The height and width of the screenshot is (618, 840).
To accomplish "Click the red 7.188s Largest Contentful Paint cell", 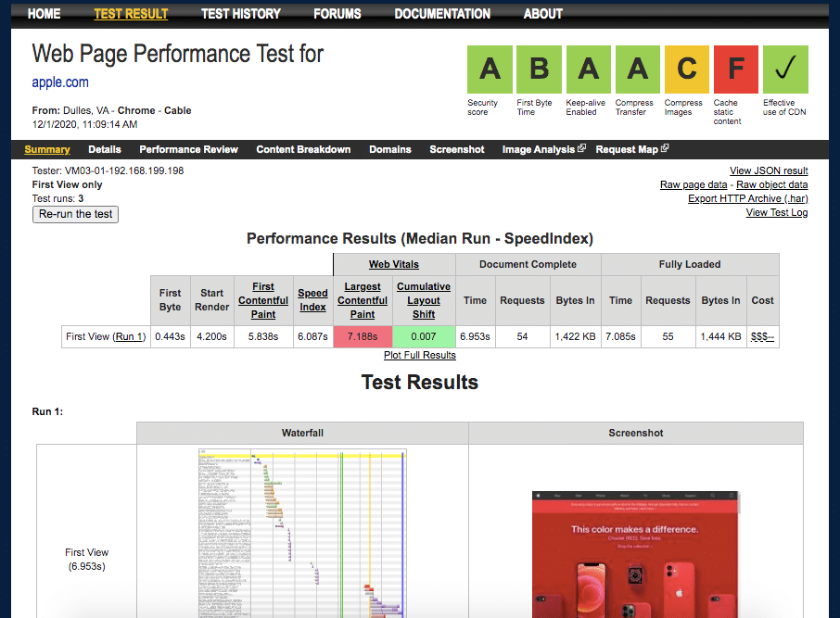I will (363, 336).
